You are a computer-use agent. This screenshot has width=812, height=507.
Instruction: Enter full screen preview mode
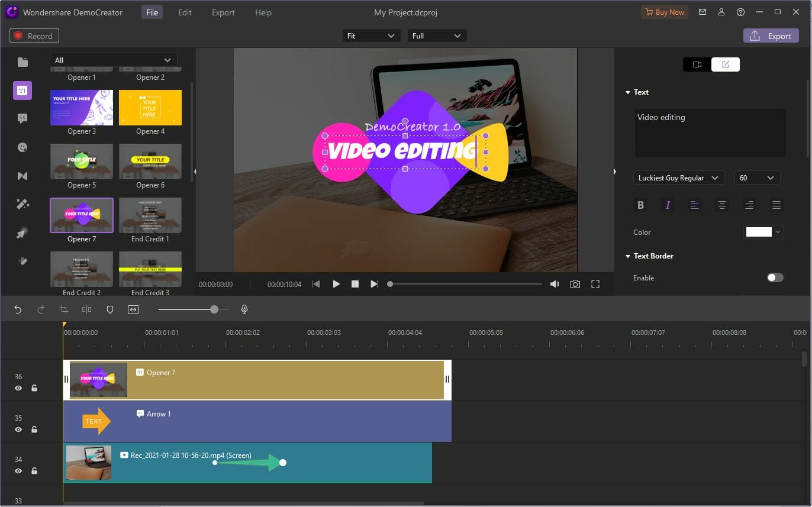pos(595,284)
